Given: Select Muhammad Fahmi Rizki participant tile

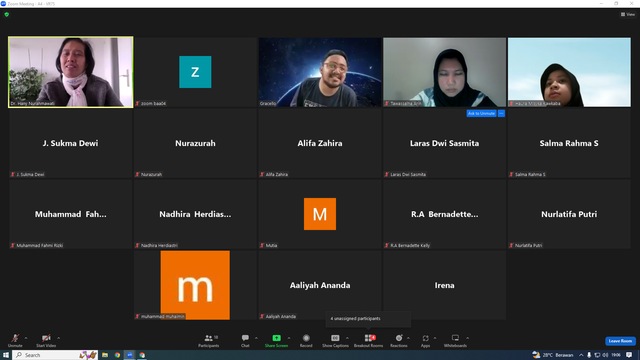Looking at the screenshot, I should (x=71, y=214).
